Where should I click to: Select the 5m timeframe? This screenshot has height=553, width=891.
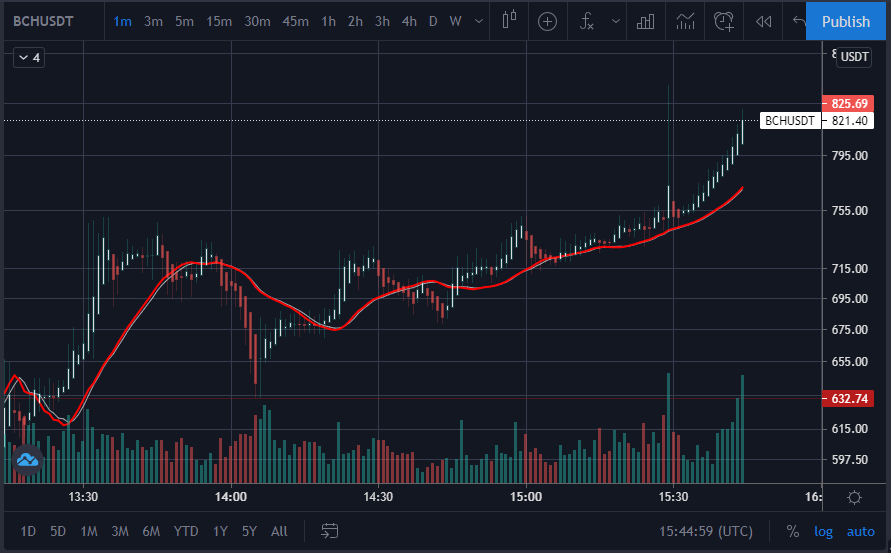[x=184, y=22]
